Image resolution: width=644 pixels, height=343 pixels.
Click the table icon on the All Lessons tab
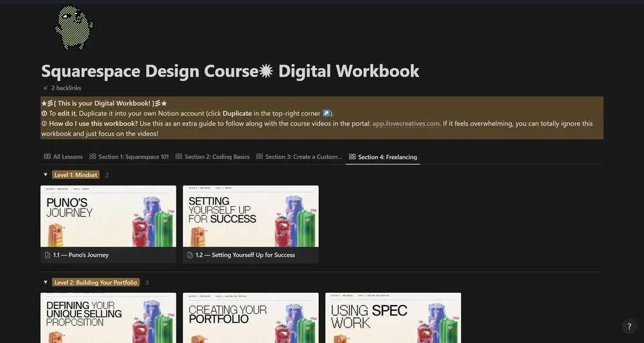click(x=47, y=156)
